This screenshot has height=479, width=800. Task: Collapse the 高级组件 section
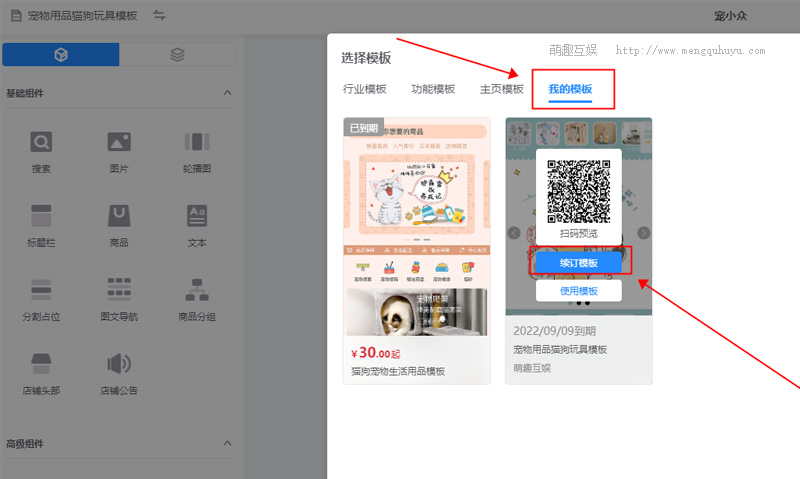point(228,443)
